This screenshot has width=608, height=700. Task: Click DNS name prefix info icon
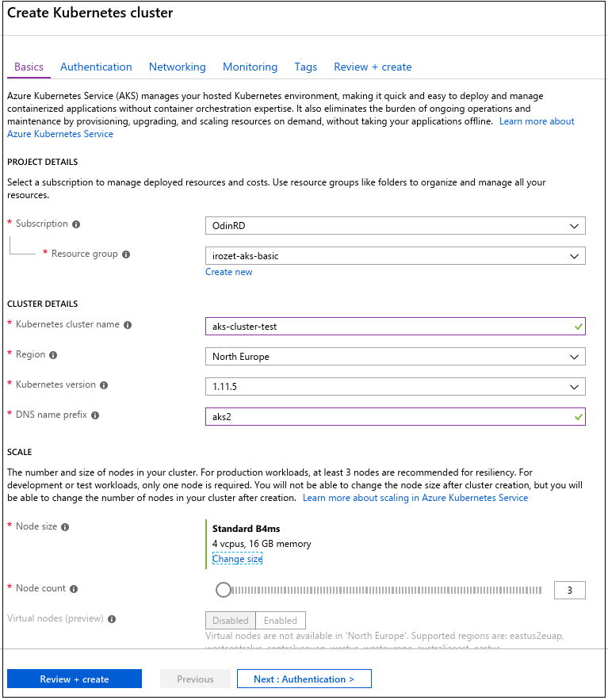(95, 415)
